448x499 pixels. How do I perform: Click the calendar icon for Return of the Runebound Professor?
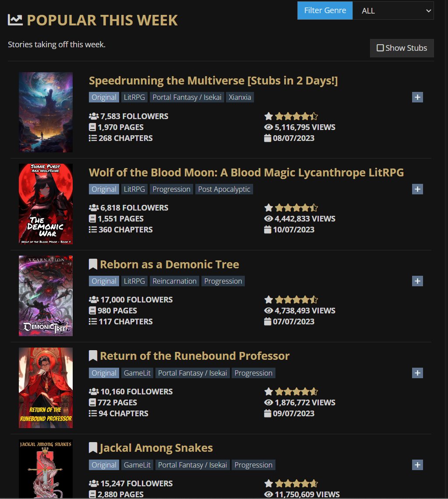click(268, 413)
